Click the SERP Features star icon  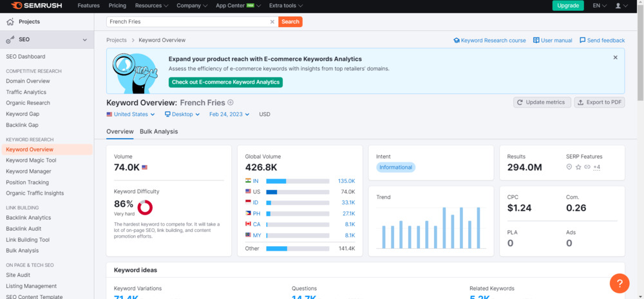click(578, 167)
